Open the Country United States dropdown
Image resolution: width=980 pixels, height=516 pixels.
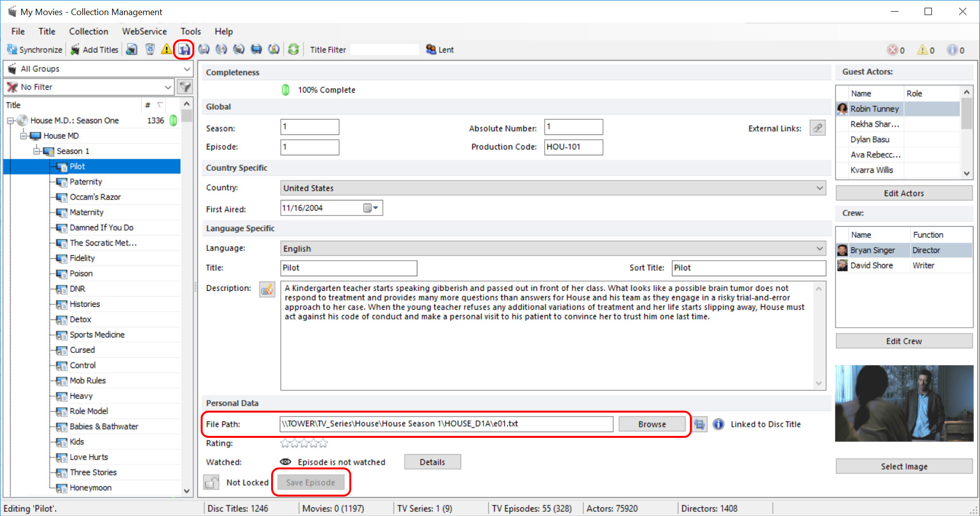pyautogui.click(x=553, y=188)
